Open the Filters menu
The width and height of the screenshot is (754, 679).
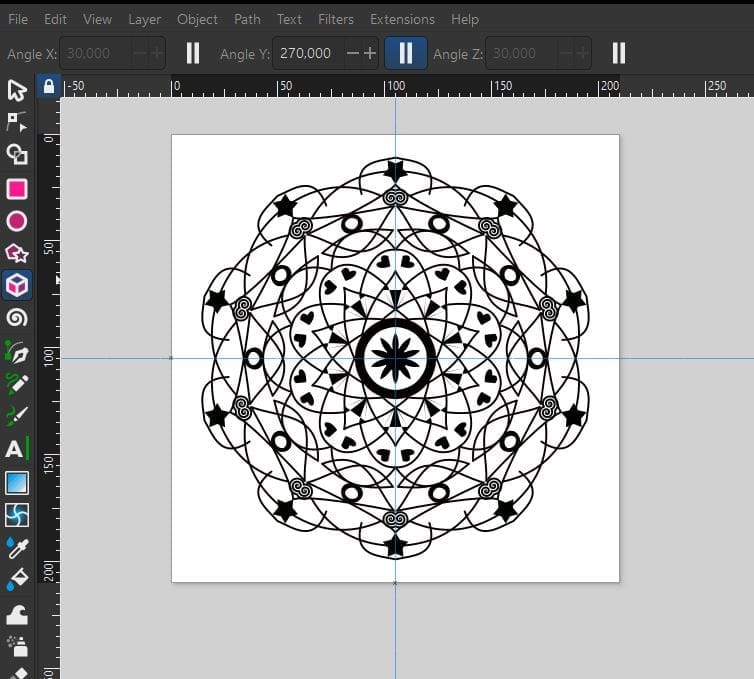[335, 19]
